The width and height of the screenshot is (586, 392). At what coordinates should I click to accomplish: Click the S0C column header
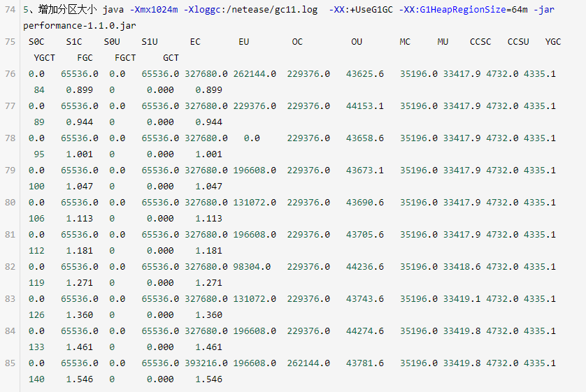(36, 41)
